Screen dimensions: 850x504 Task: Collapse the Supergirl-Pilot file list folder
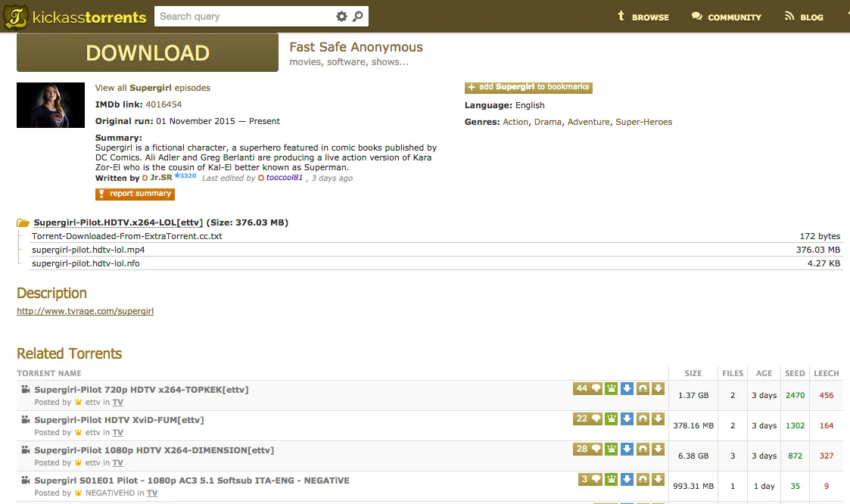point(23,223)
